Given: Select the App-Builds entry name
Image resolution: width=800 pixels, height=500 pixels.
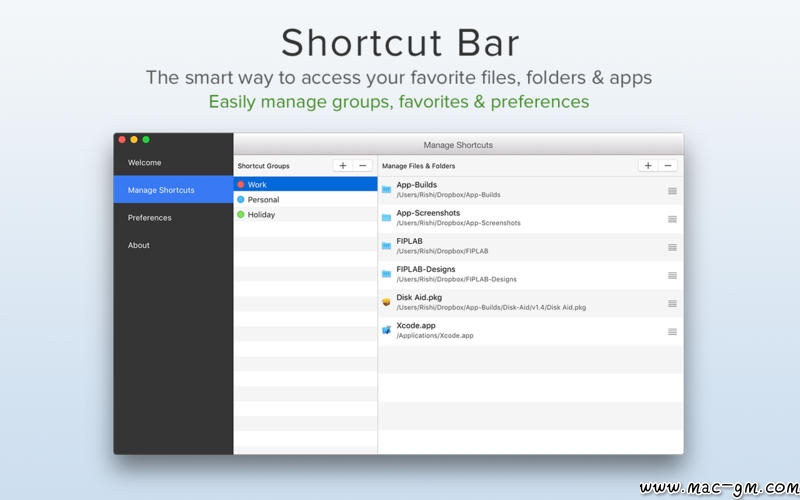Looking at the screenshot, I should 416,185.
